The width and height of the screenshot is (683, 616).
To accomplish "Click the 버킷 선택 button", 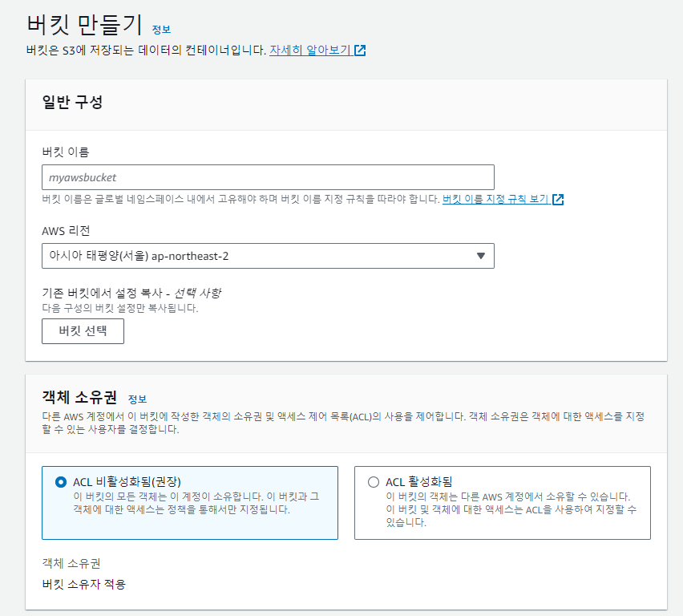I will tap(83, 331).
